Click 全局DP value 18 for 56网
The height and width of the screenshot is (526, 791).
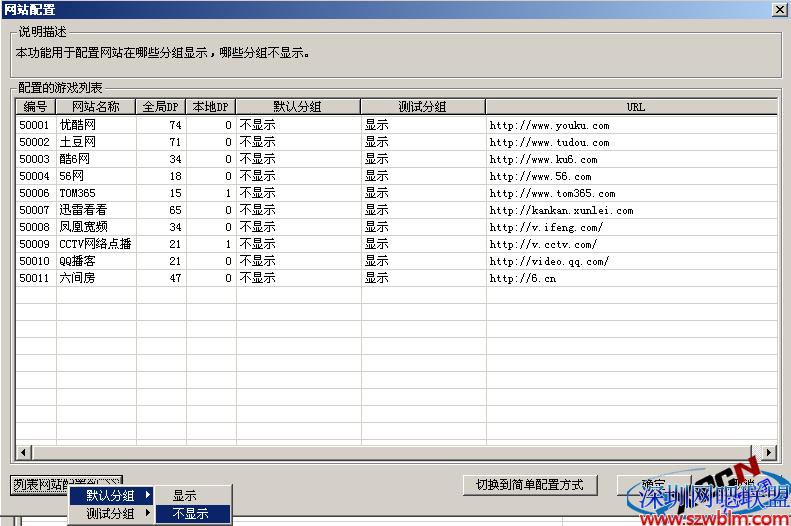(x=175, y=176)
